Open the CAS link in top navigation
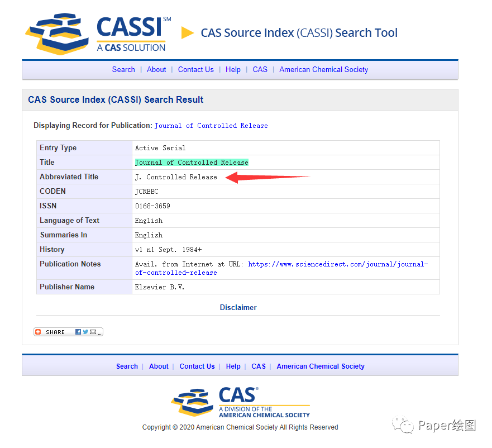 tap(260, 70)
